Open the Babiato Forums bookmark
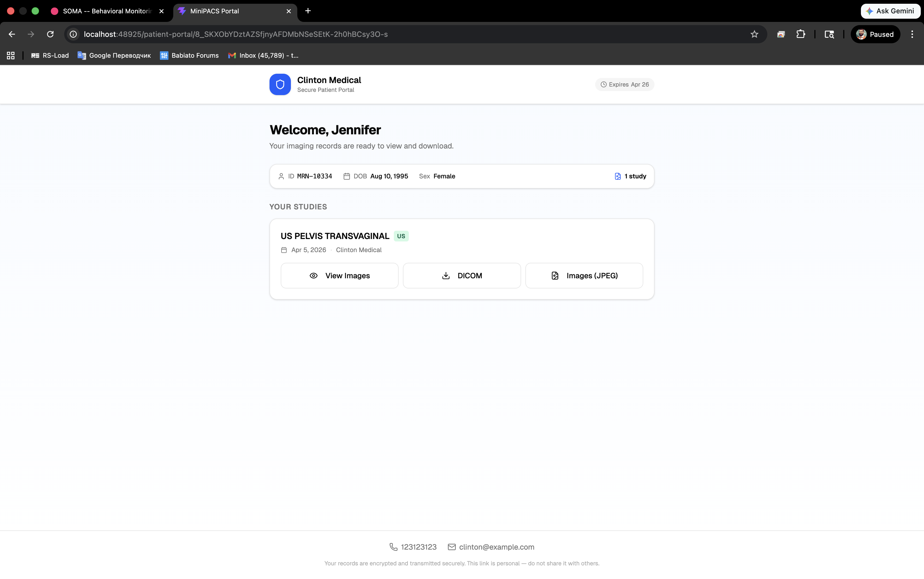924x579 pixels. [189, 56]
